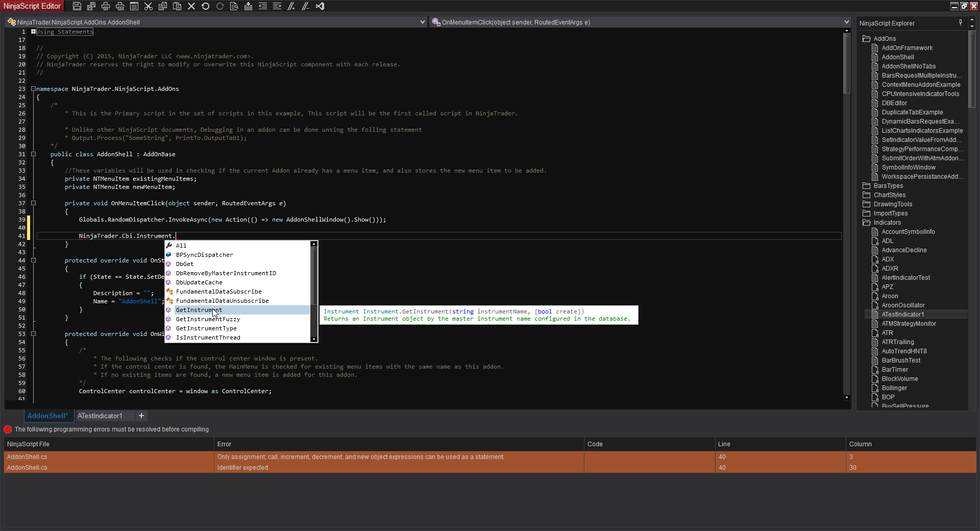The image size is (980, 531).
Task: Expand the ChartStyles folder
Action: pos(866,195)
